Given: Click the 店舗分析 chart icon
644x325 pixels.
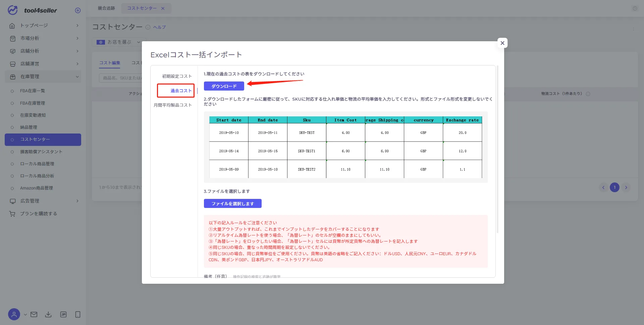Looking at the screenshot, I should [12, 51].
